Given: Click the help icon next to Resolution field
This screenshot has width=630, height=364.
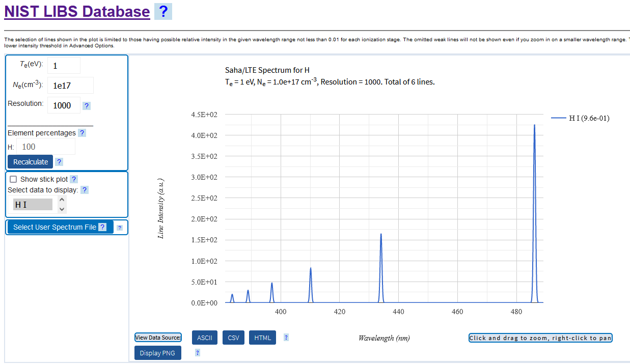Looking at the screenshot, I should (x=87, y=106).
